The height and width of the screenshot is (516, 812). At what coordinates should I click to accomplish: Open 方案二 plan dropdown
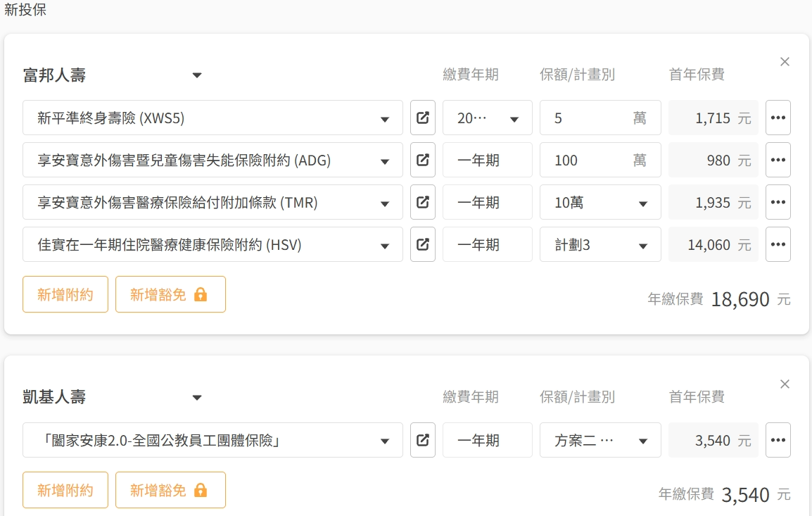pos(600,440)
